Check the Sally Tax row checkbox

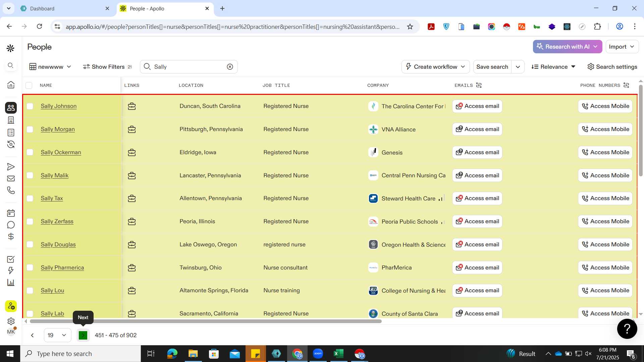[30, 198]
